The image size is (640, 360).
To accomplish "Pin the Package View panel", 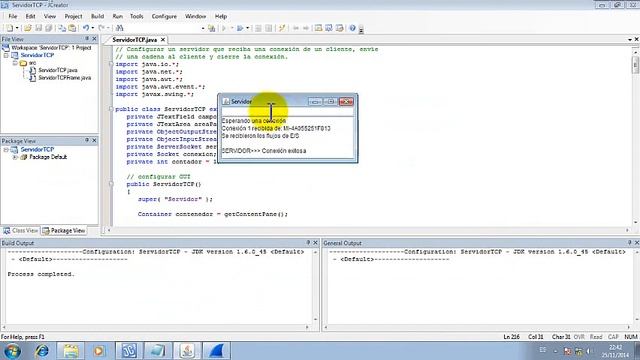I will 87,140.
